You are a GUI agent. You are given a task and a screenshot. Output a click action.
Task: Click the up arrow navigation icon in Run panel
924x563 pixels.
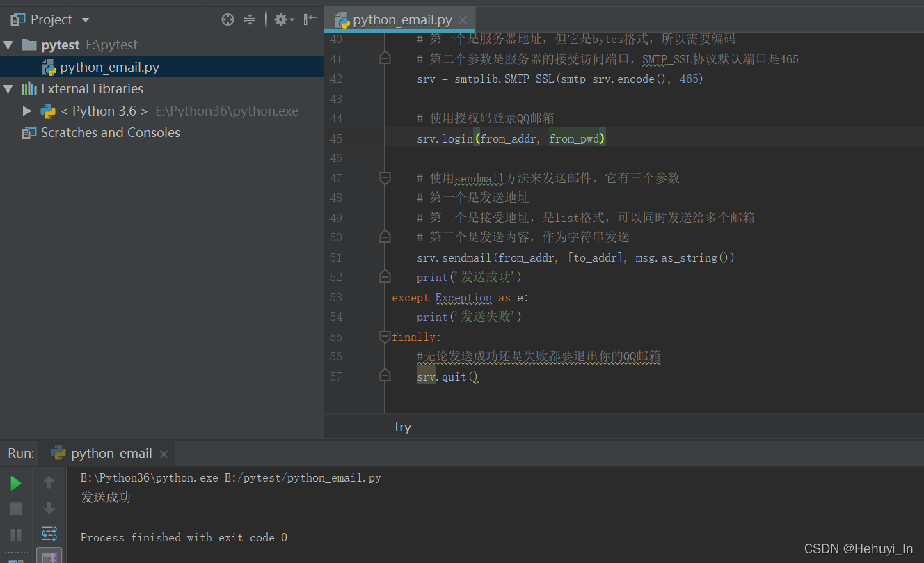(49, 482)
